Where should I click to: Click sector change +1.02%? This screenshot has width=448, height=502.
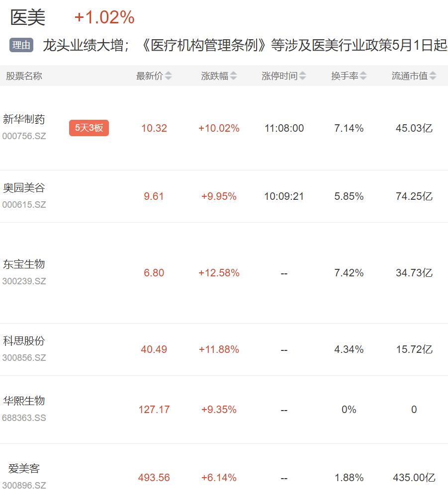(x=104, y=17)
